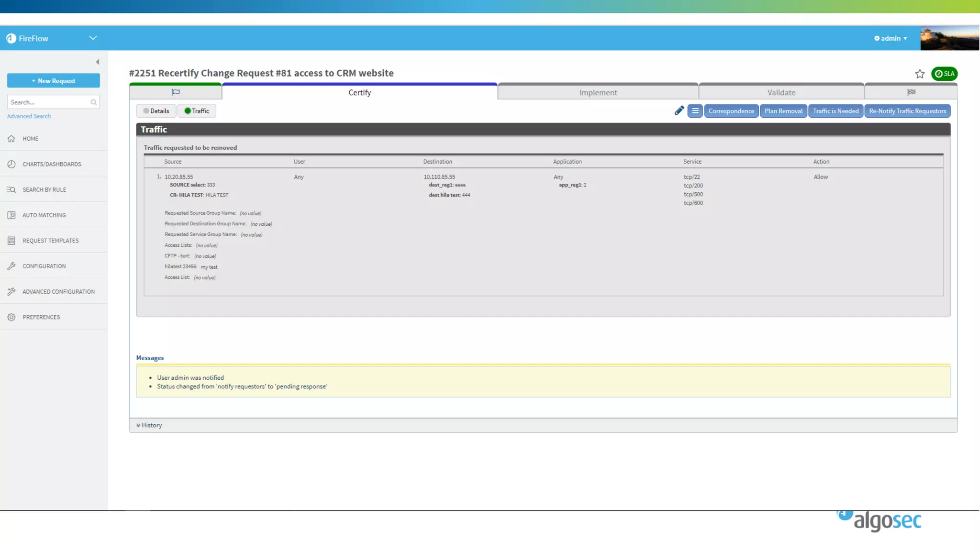Switch to the Validate stage tab
980x551 pixels.
point(781,93)
